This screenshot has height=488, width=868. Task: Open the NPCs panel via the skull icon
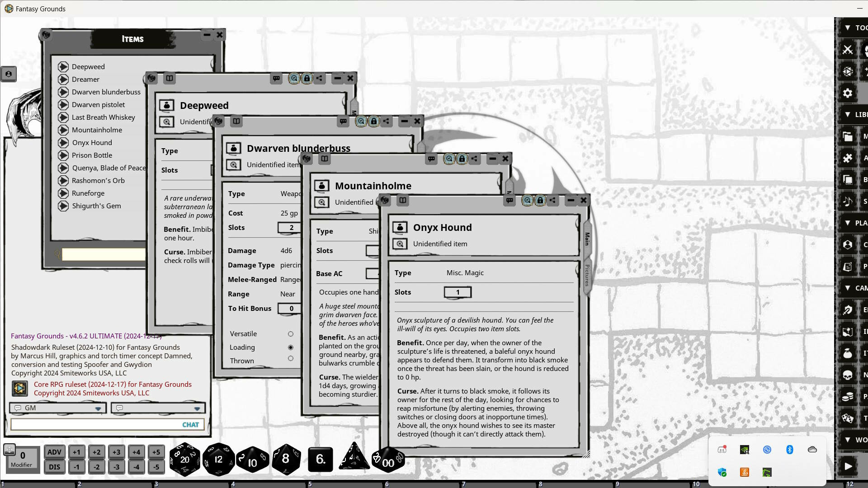848,375
